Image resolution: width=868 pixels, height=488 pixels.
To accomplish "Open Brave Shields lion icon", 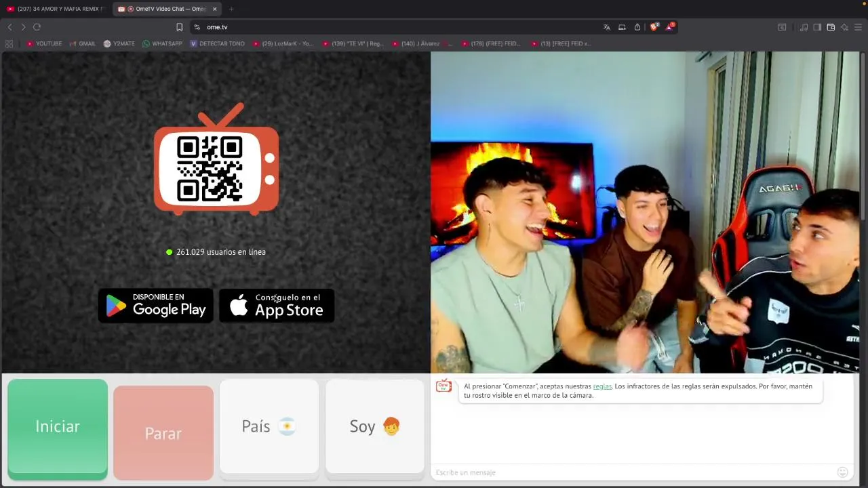I will (654, 27).
